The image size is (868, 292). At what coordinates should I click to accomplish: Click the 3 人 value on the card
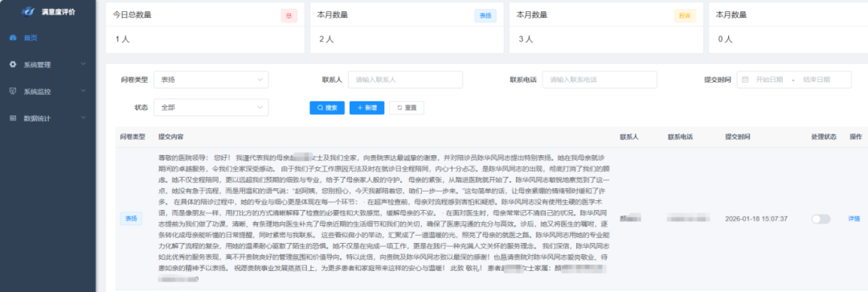click(x=526, y=39)
